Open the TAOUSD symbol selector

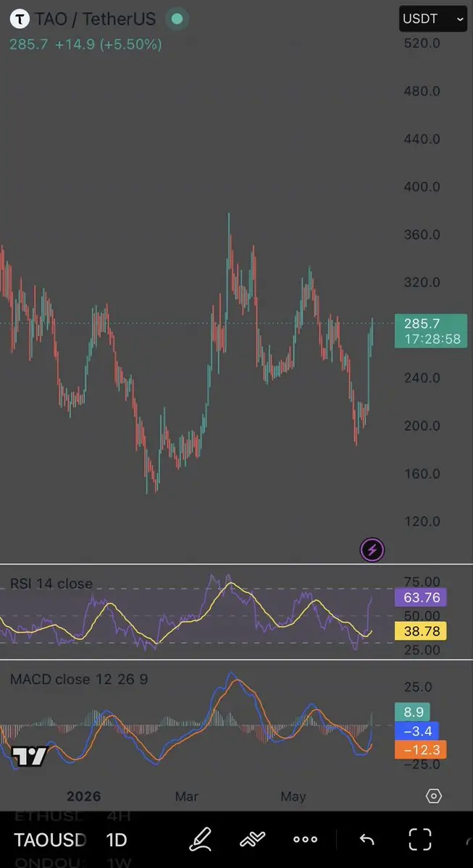point(50,840)
